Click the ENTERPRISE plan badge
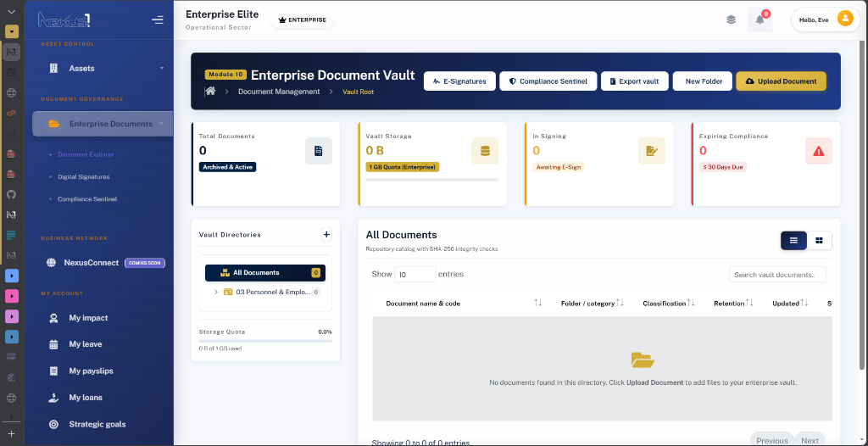 (303, 20)
